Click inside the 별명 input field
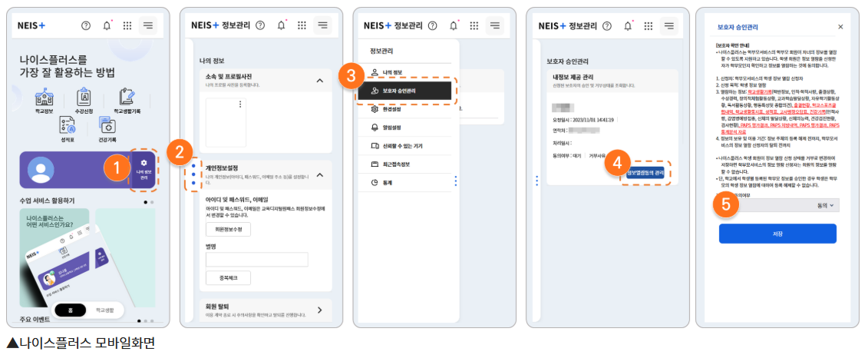The width and height of the screenshot is (868, 355). click(x=257, y=259)
